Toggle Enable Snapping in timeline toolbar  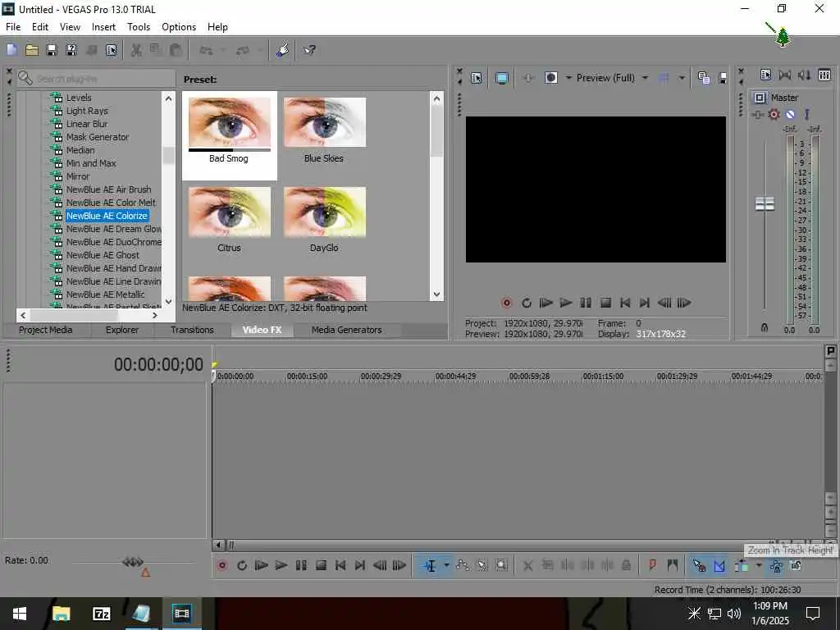click(699, 565)
